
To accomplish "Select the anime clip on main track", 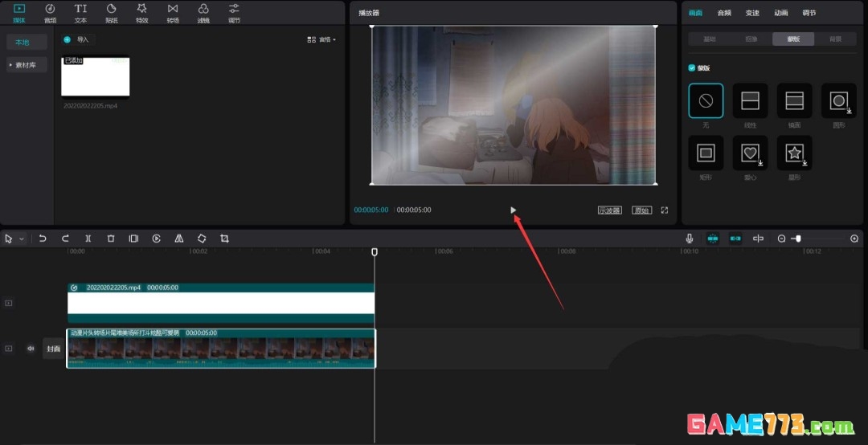I will point(221,349).
